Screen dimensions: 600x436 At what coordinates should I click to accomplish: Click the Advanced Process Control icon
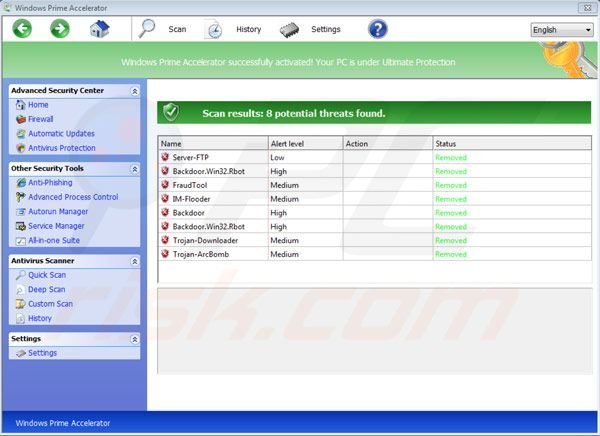[x=21, y=197]
